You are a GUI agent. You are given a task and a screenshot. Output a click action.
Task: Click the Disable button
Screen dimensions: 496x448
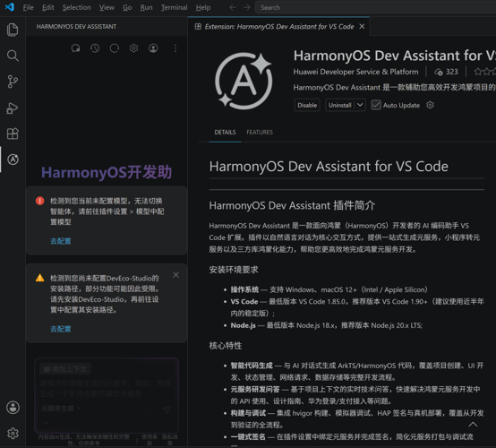click(307, 105)
